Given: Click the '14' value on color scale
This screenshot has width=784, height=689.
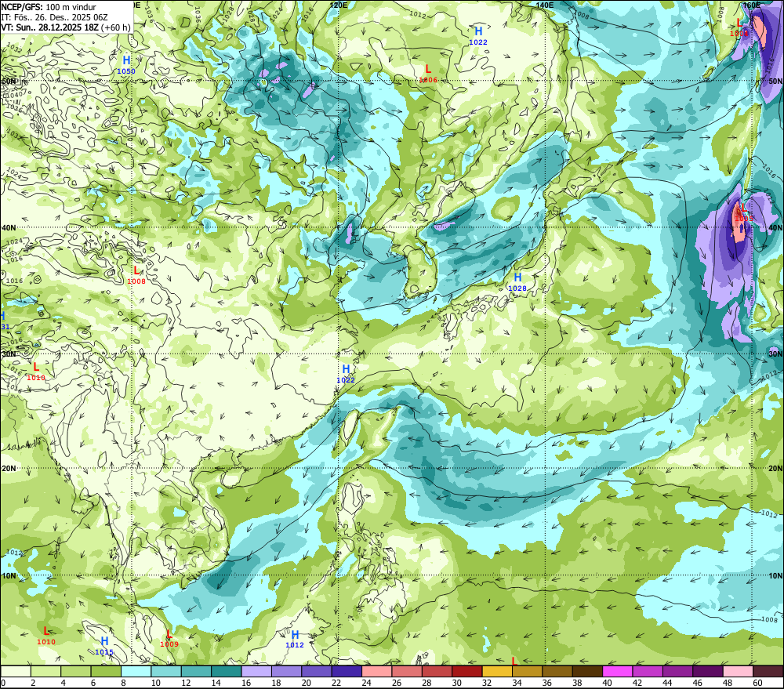Looking at the screenshot, I should [x=216, y=683].
